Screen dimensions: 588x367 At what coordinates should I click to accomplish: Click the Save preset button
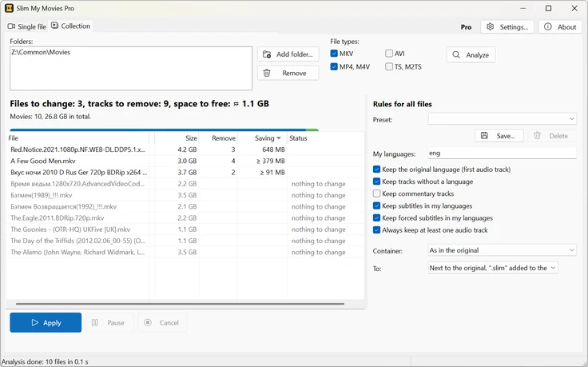[x=499, y=135]
